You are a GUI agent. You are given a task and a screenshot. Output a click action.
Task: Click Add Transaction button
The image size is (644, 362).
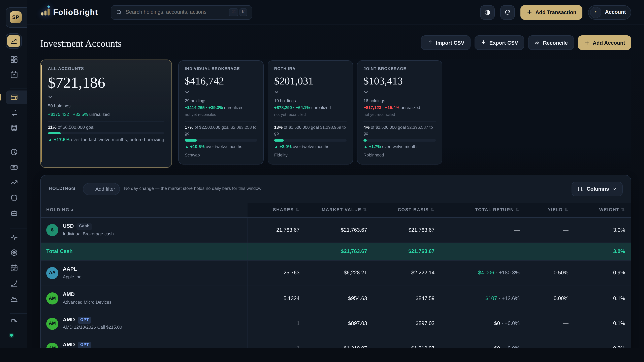551,12
